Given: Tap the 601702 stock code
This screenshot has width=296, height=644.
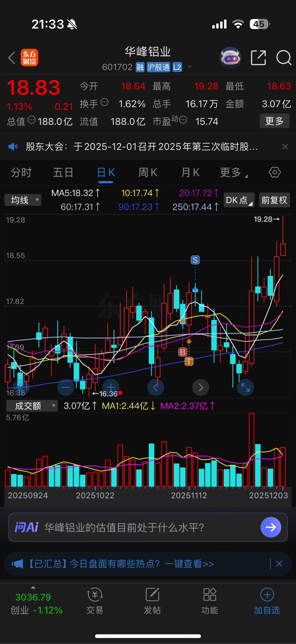Looking at the screenshot, I should tap(117, 67).
